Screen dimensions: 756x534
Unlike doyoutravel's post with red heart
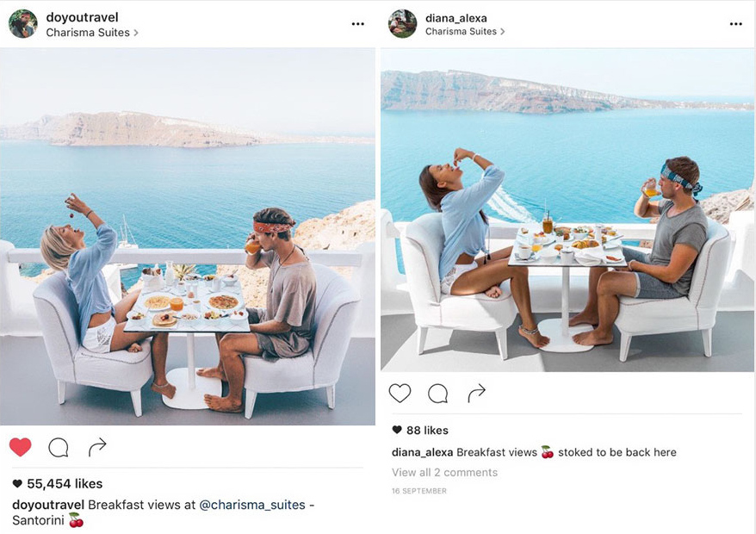point(21,447)
